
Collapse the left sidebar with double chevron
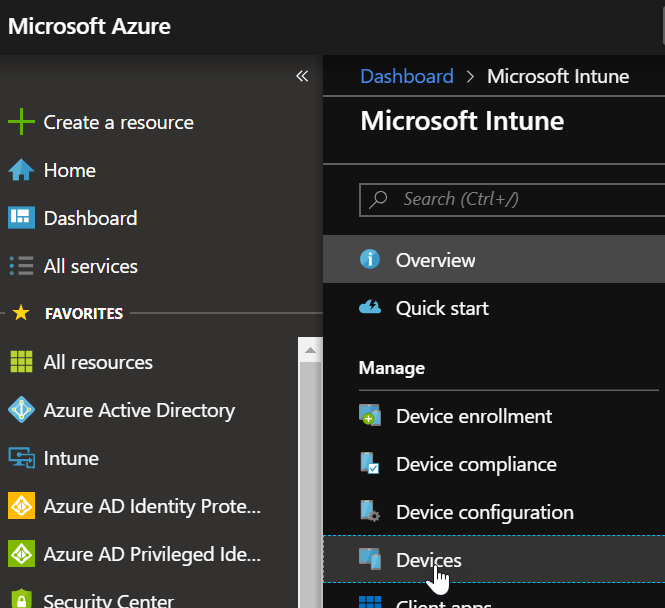point(302,76)
